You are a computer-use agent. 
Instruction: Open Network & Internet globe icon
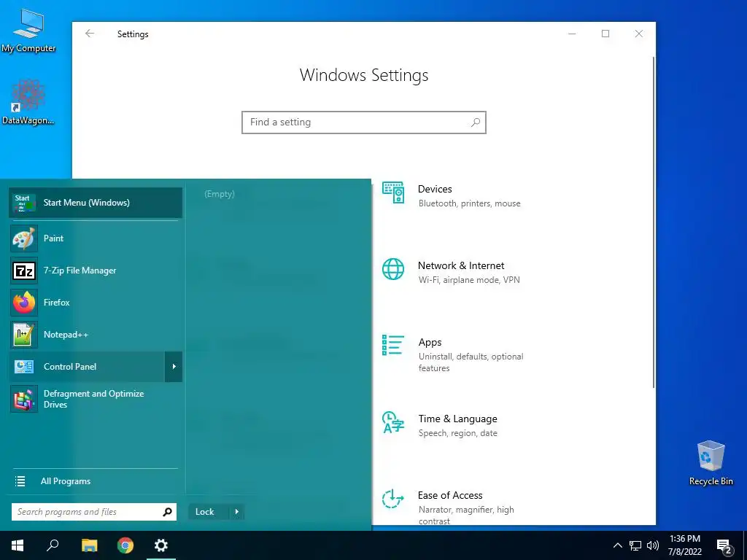click(393, 269)
